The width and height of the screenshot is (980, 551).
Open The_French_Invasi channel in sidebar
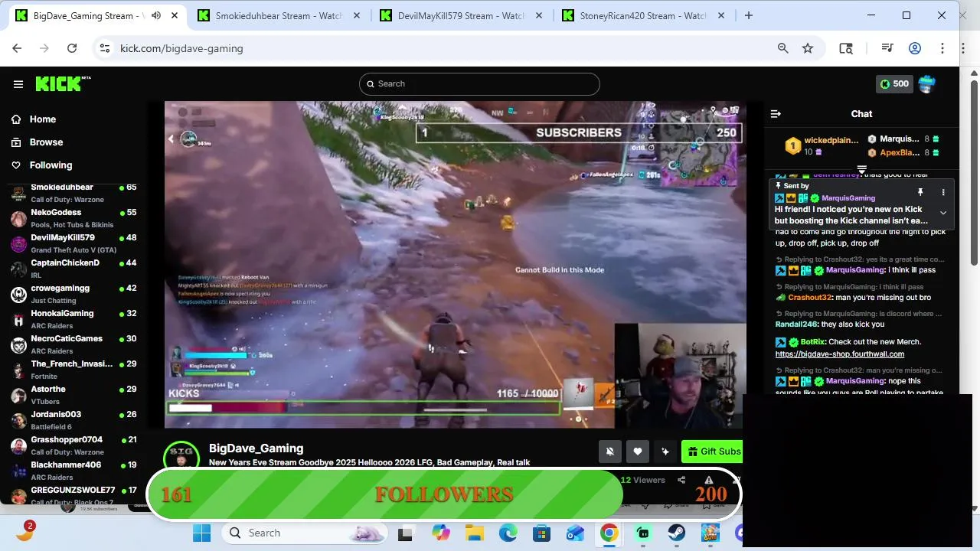(73, 370)
